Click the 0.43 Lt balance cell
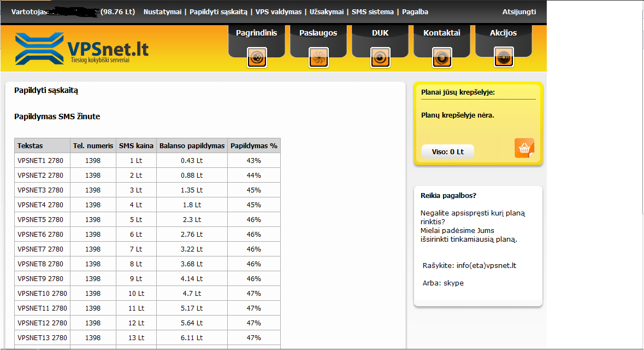The width and height of the screenshot is (644, 350). point(192,160)
